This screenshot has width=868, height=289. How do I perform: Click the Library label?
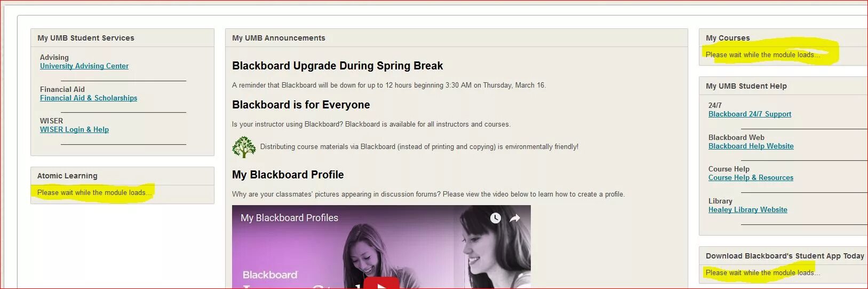[720, 201]
